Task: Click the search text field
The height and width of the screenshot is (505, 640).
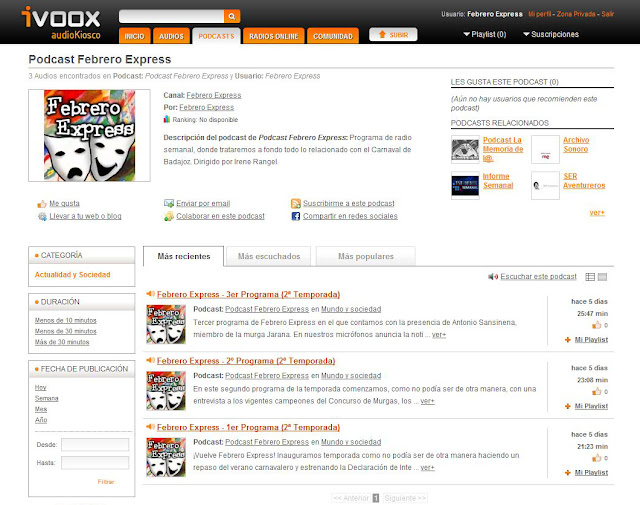Action: [171, 16]
